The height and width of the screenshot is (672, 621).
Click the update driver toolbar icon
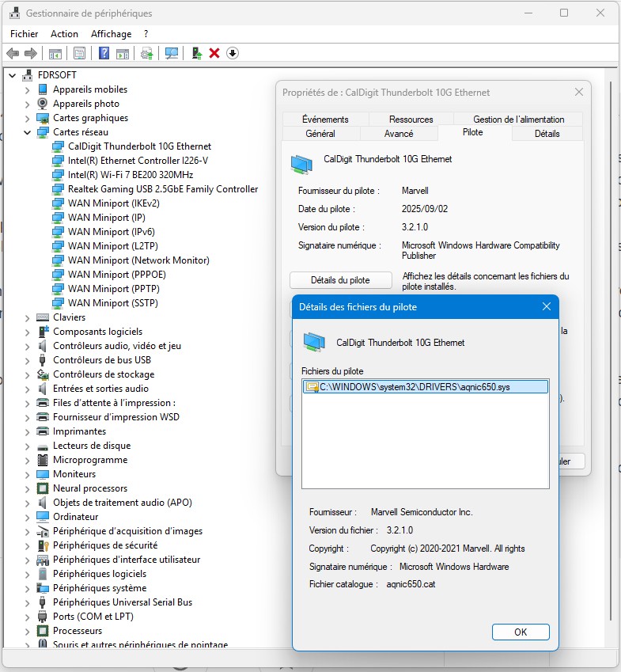[x=147, y=53]
